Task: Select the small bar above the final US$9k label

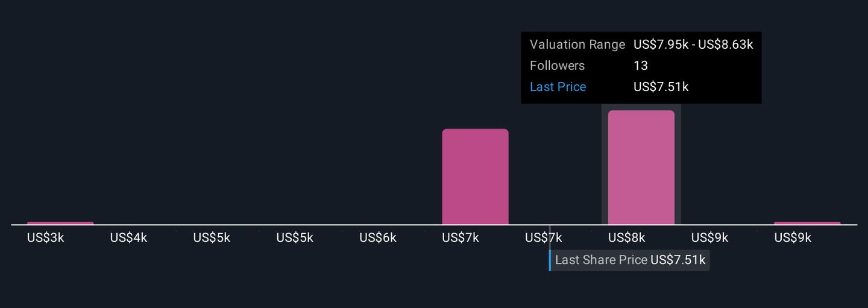Action: (x=807, y=223)
